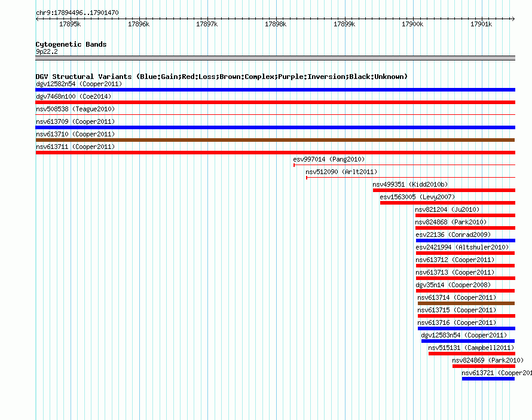Click the red bar under nsv613713
Image resolution: width=532 pixels, height=420 pixels.
(x=466, y=278)
